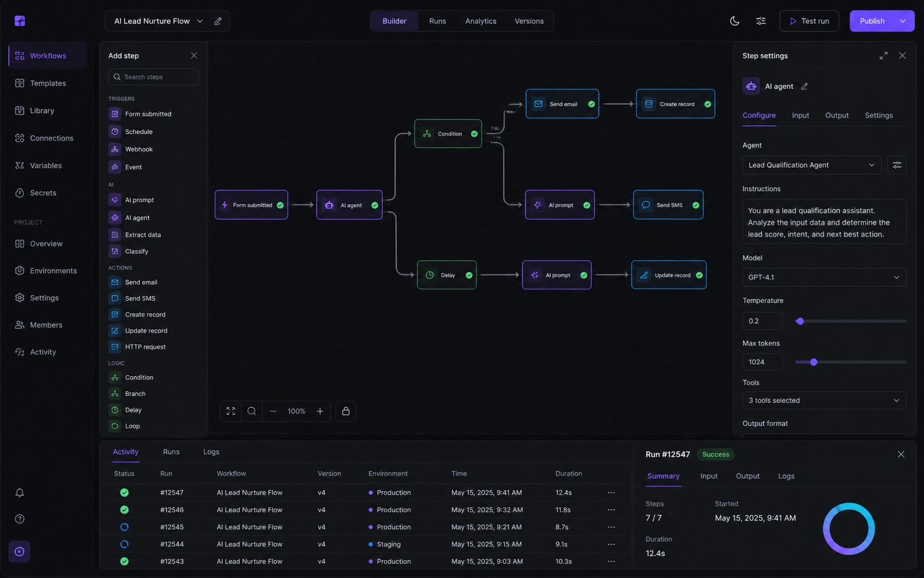Click the canvas search magnifier icon
924x578 pixels.
click(x=252, y=411)
